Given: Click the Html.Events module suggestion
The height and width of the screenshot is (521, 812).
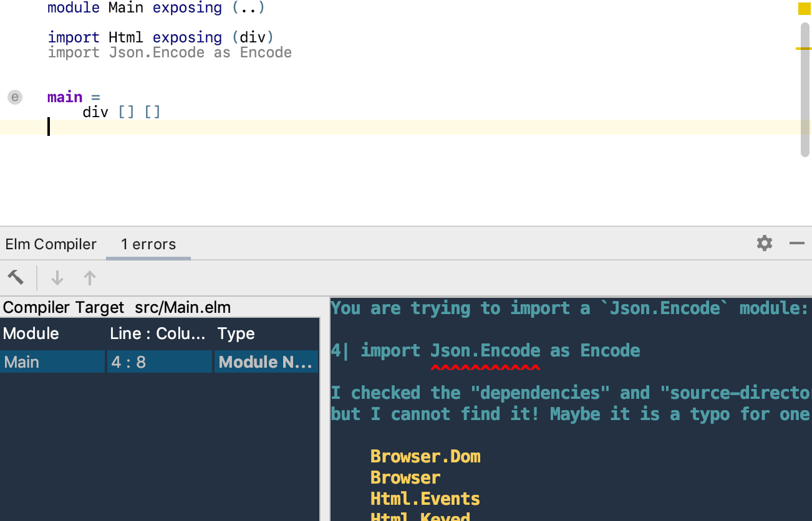Looking at the screenshot, I should click(425, 499).
